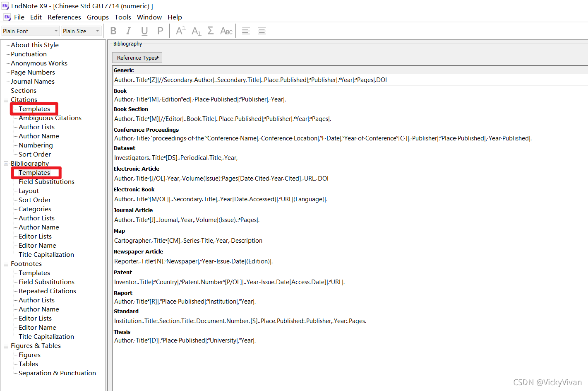Select Sort Order under Citations
Screen dimensions: 588x391
click(x=35, y=154)
